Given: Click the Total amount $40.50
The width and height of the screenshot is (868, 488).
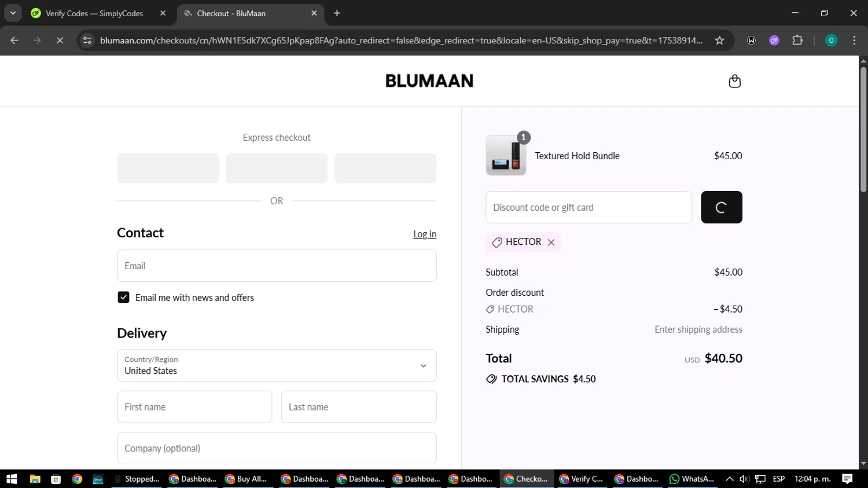Looking at the screenshot, I should (x=723, y=358).
